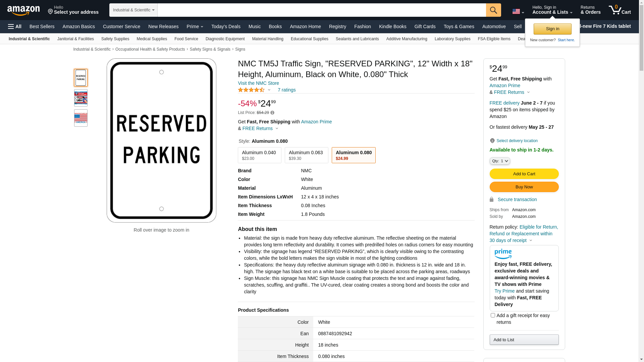Go to Safety Supplies category tab
The height and width of the screenshot is (362, 644).
pos(115,39)
